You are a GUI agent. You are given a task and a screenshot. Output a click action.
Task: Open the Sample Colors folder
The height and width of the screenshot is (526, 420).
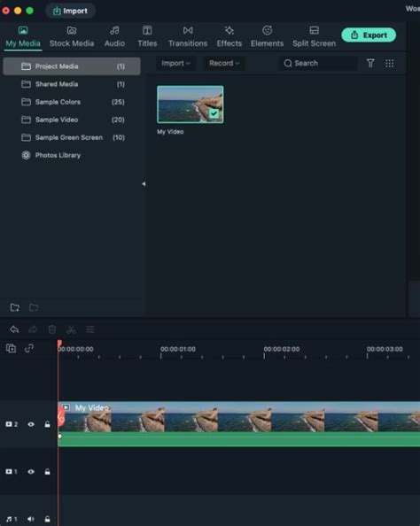(x=72, y=102)
